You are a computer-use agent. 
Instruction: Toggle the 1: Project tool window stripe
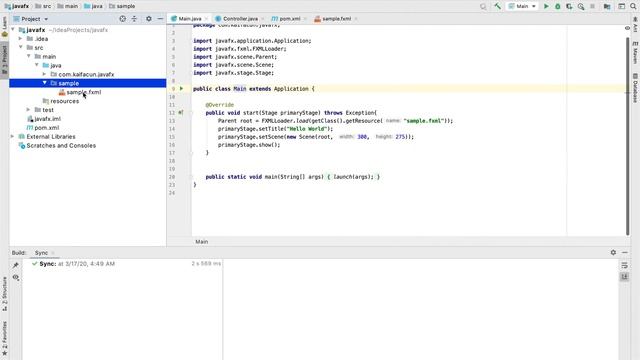[x=4, y=60]
